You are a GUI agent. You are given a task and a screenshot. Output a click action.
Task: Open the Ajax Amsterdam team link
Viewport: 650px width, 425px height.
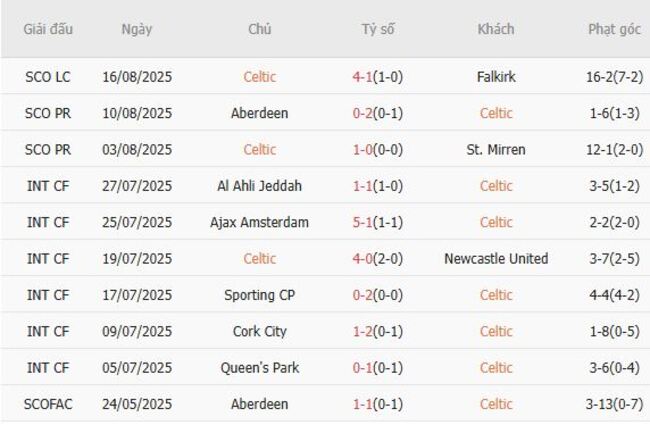(x=259, y=222)
